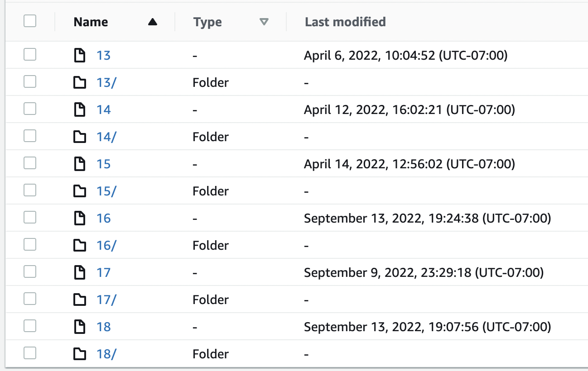This screenshot has width=588, height=371.
Task: Reverse sorting with the Name column triangle
Action: coord(152,21)
